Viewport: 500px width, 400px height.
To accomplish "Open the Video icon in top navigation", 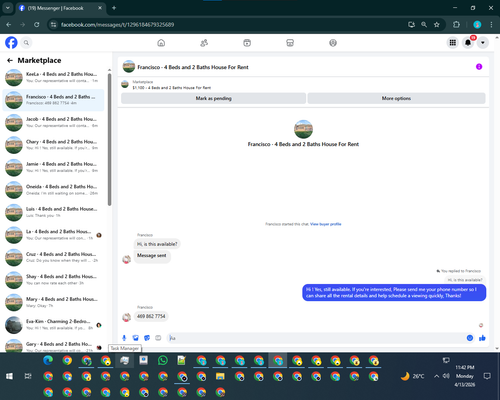I will [x=247, y=43].
